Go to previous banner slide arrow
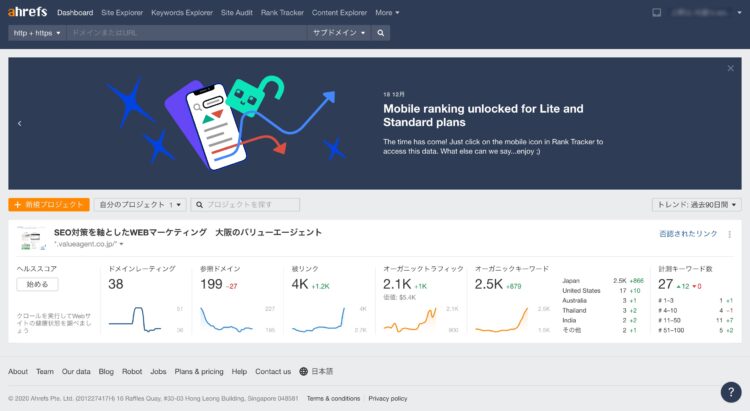Viewport: 750px width, 411px height. point(20,123)
